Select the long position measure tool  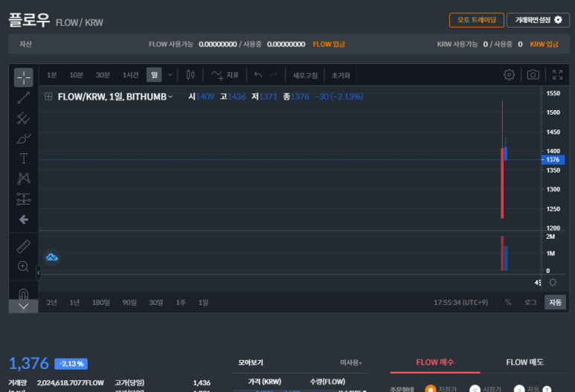click(x=24, y=199)
